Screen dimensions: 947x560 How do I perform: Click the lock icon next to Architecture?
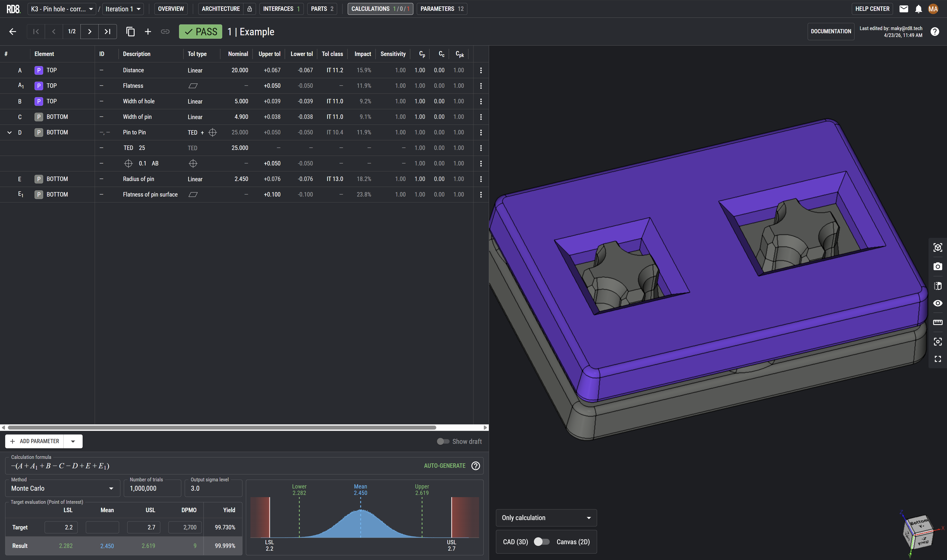(x=249, y=9)
